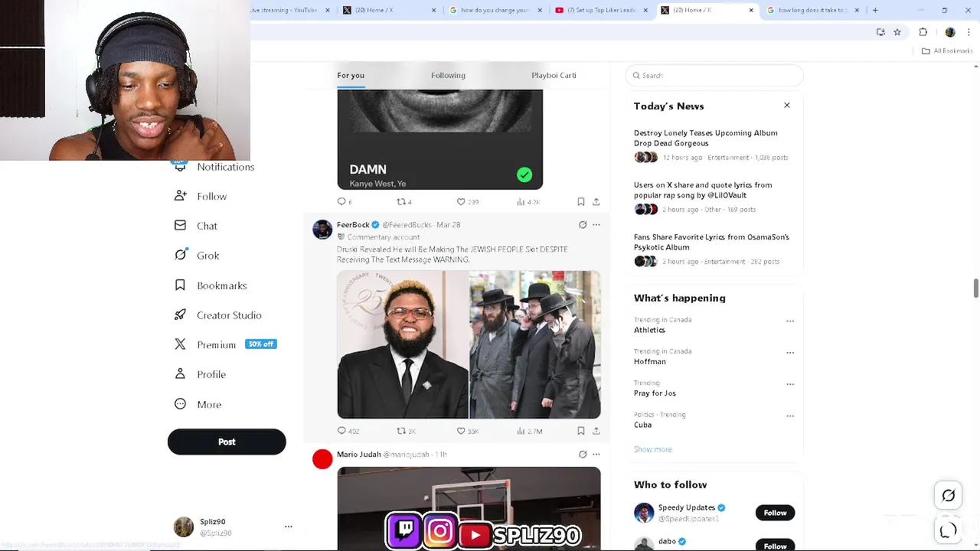Click Grok icon on FeerBock post

pyautogui.click(x=583, y=225)
